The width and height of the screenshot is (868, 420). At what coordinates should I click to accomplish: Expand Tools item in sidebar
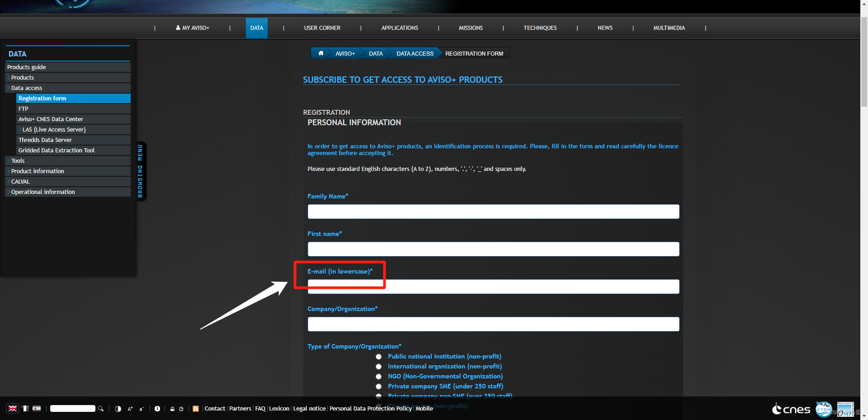(68, 160)
